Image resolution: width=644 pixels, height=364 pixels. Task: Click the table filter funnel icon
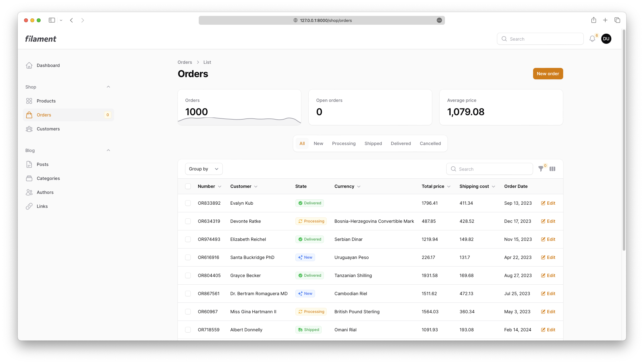pyautogui.click(x=541, y=169)
